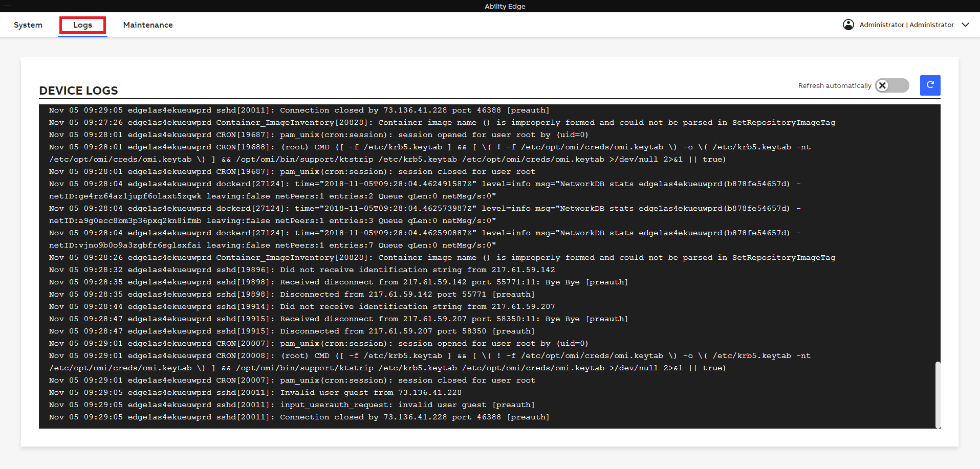Click the netID:ge4rz64az1jupf6olaxt5zqwk log line
The height and width of the screenshot is (469, 980).
click(x=425, y=190)
